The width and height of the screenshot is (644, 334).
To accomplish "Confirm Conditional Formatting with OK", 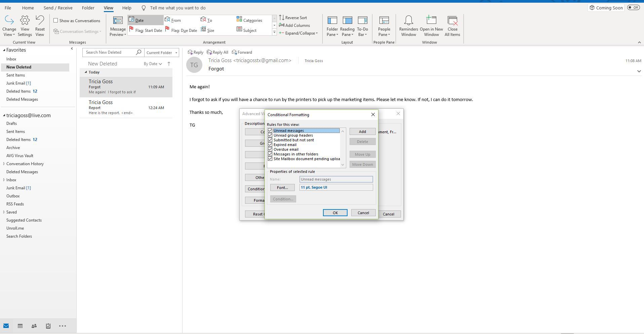I will pyautogui.click(x=335, y=213).
